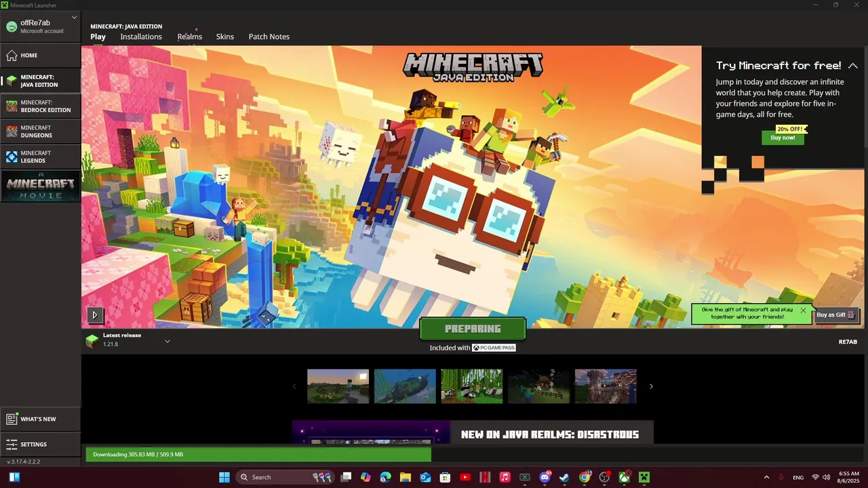Click the Minecraft Launcher taskbar icon
Screen dimensions: 868x488
click(x=644, y=477)
